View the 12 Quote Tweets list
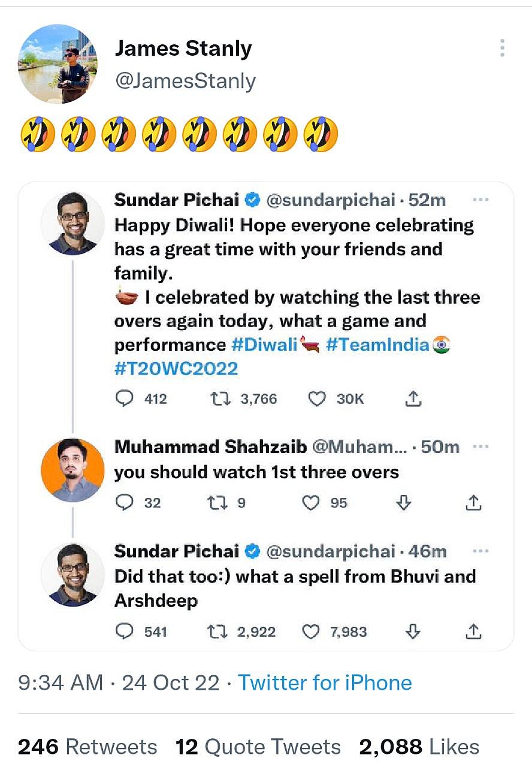This screenshot has width=532, height=767. [x=258, y=747]
